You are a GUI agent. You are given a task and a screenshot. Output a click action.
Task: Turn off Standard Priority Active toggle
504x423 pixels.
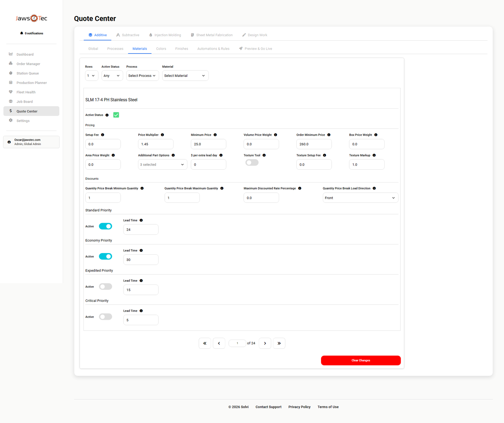click(x=106, y=226)
